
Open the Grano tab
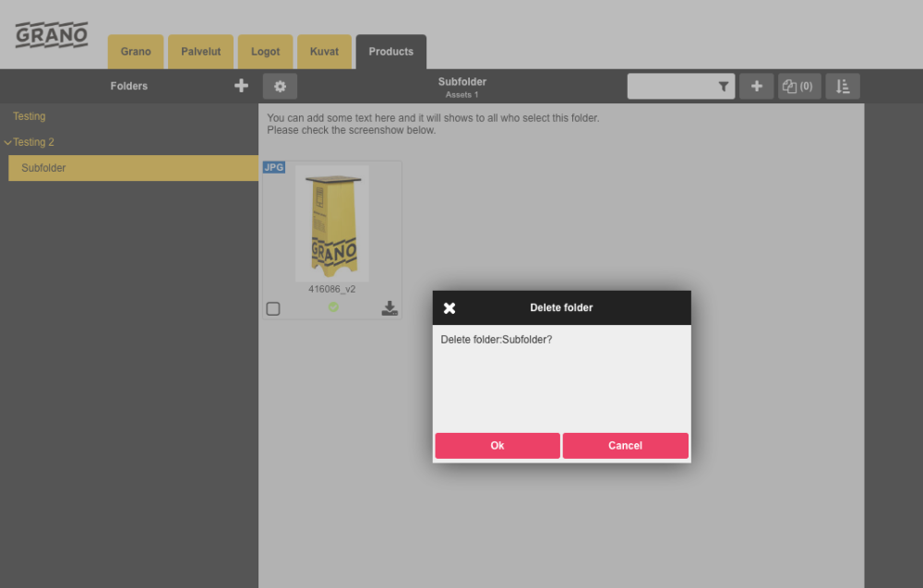136,52
